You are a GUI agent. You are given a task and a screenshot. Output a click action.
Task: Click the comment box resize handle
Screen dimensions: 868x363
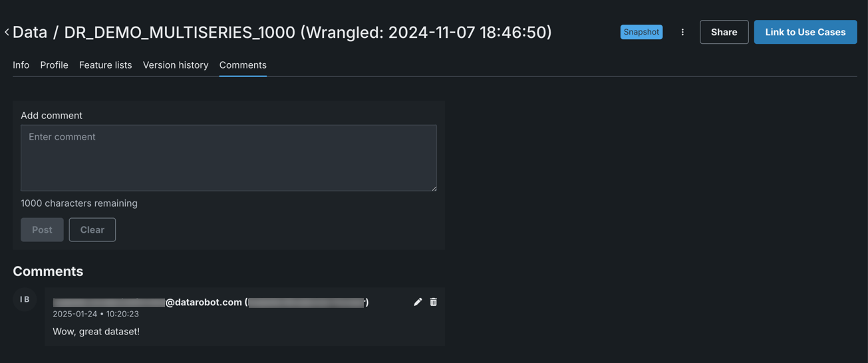pos(434,188)
